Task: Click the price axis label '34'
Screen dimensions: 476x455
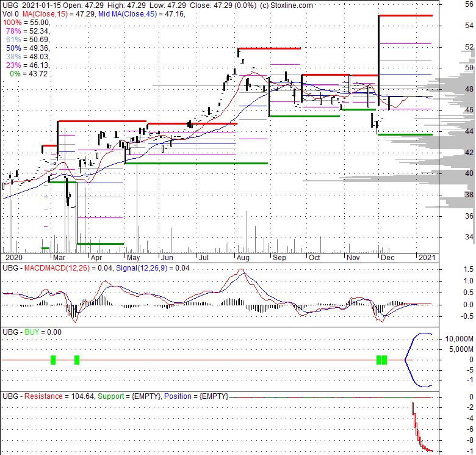Action: (469, 237)
